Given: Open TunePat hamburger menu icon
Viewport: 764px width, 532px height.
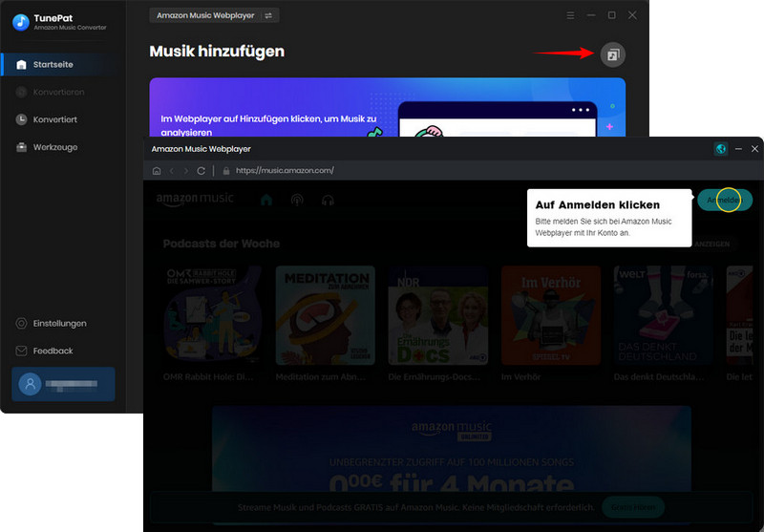Looking at the screenshot, I should pyautogui.click(x=570, y=15).
